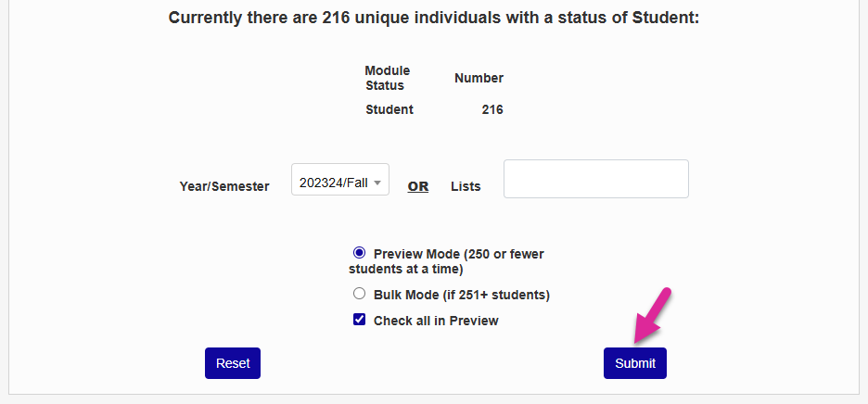The width and height of the screenshot is (868, 404).
Task: Click into the Lists text field
Action: 595,179
